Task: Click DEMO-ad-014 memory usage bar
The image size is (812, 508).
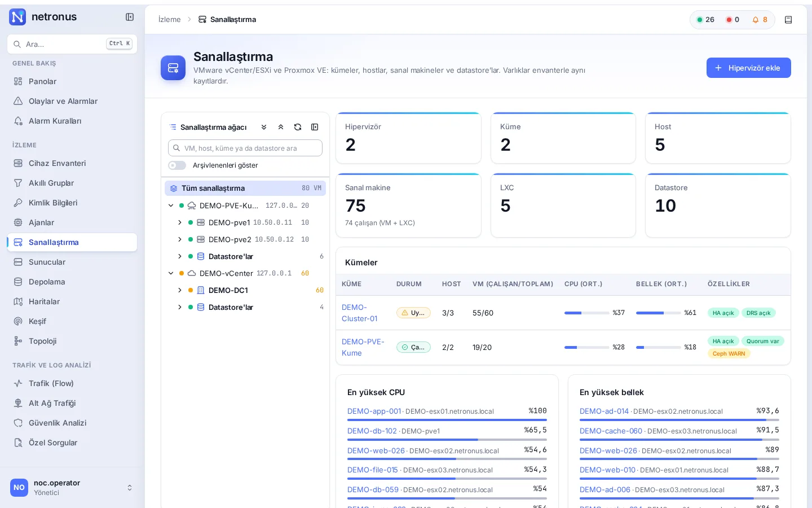Action: (x=679, y=420)
